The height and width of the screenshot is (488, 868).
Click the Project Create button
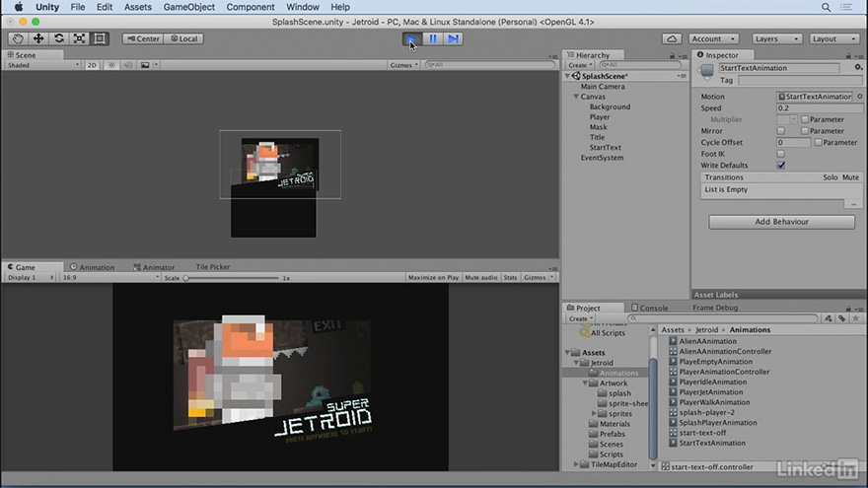pyautogui.click(x=580, y=318)
